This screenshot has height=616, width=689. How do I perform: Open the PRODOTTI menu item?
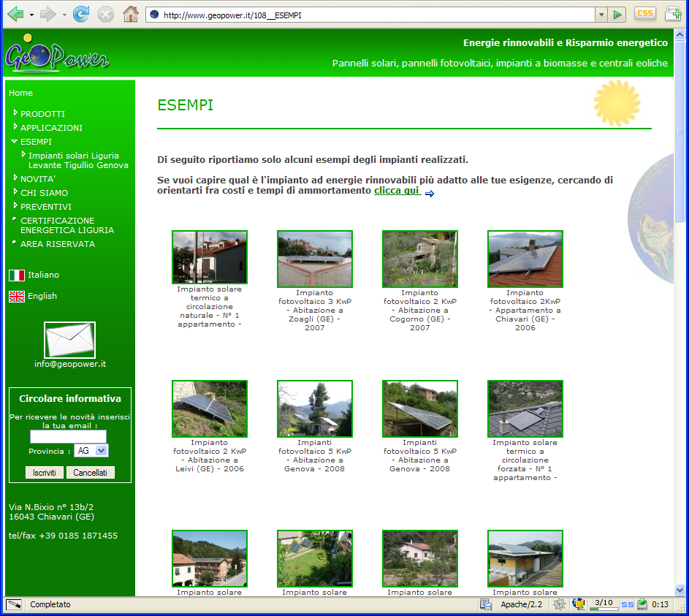(x=42, y=114)
